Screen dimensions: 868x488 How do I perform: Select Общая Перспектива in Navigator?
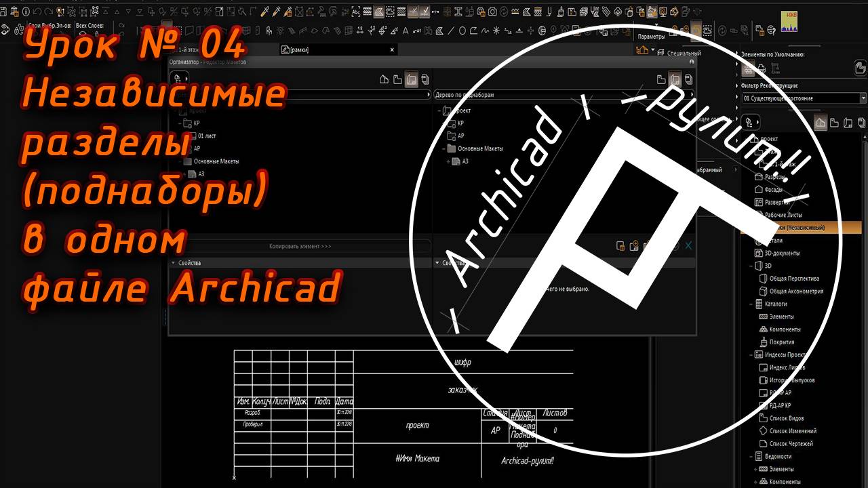793,279
